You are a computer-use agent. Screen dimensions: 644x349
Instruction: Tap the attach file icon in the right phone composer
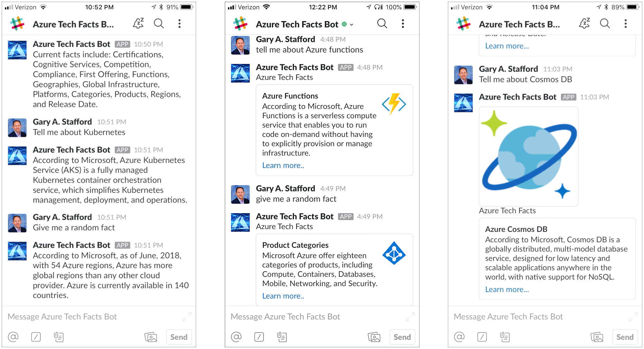point(505,337)
